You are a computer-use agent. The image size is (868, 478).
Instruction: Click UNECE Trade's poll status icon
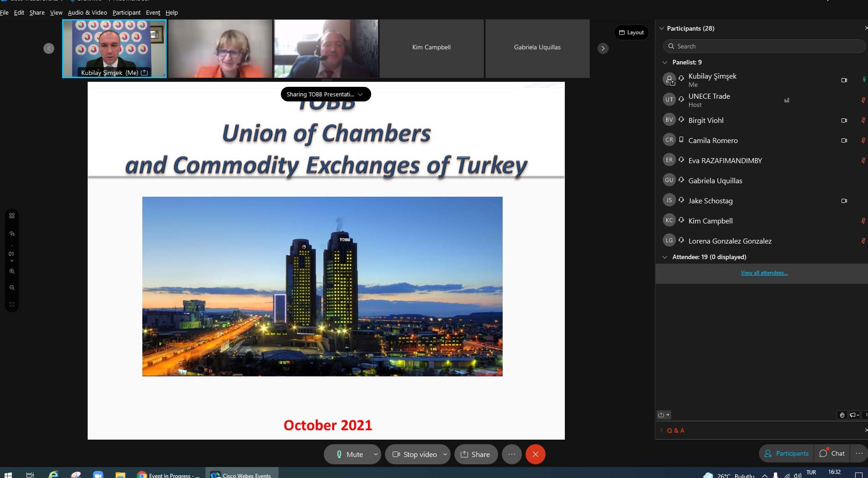pos(787,100)
